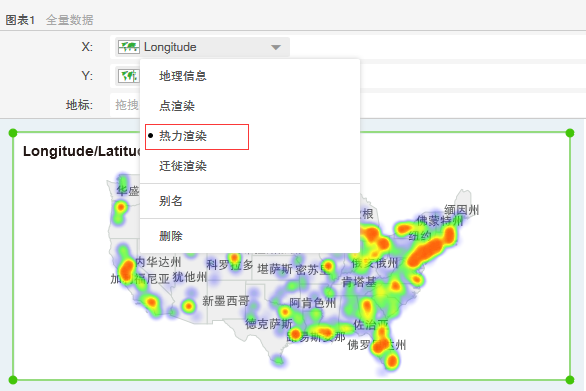This screenshot has width=586, height=391.
Task: Click 佛蒙特州 label on map
Action: pyautogui.click(x=440, y=221)
